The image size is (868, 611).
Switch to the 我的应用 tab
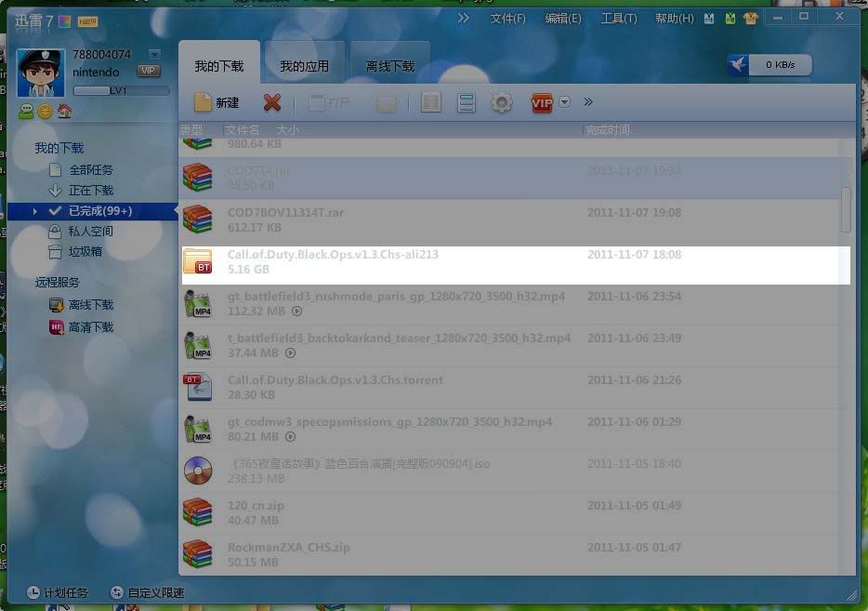click(304, 66)
